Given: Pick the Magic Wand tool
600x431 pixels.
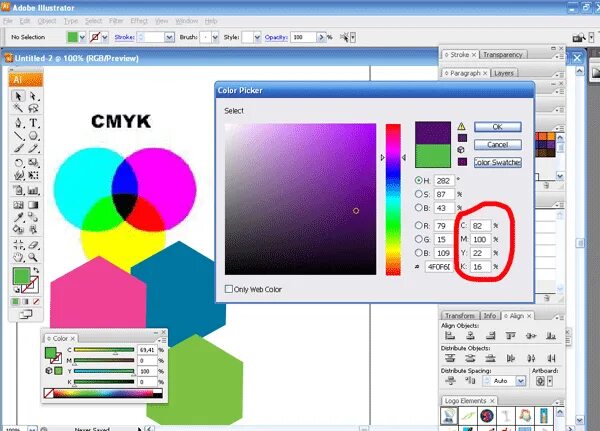Looking at the screenshot, I should (x=18, y=108).
